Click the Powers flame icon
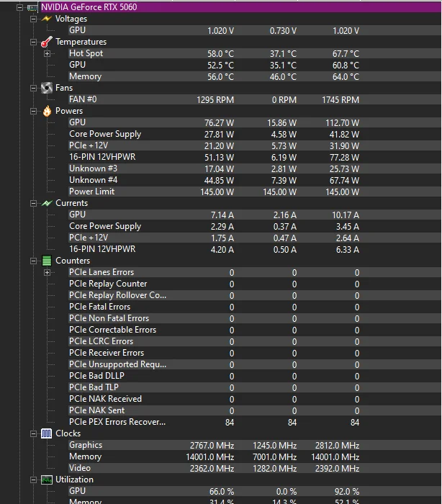The image size is (442, 504). coord(47,111)
